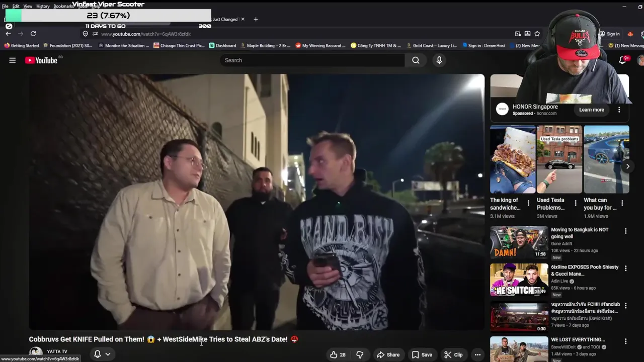Open options for 'Moving to Bangkok' video

(x=626, y=231)
